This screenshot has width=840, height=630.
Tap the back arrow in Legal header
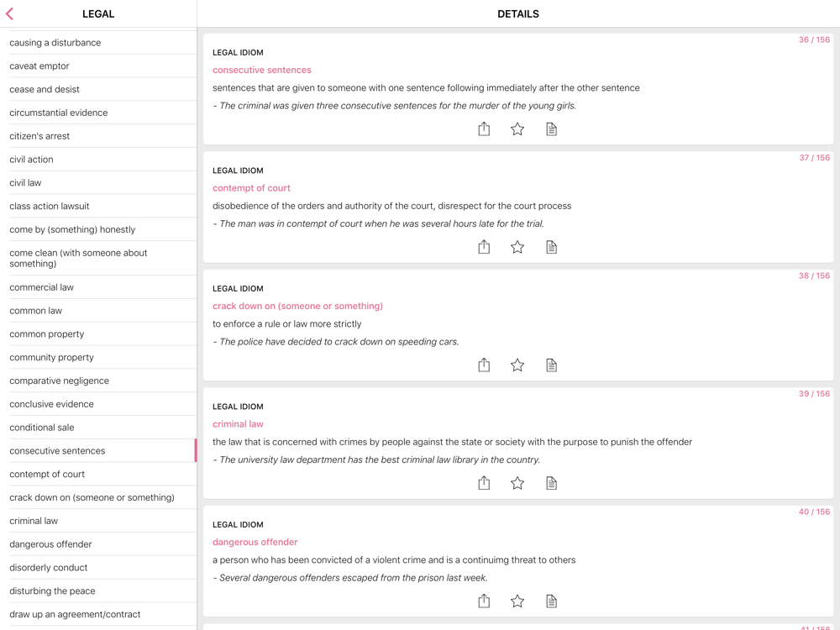(10, 13)
